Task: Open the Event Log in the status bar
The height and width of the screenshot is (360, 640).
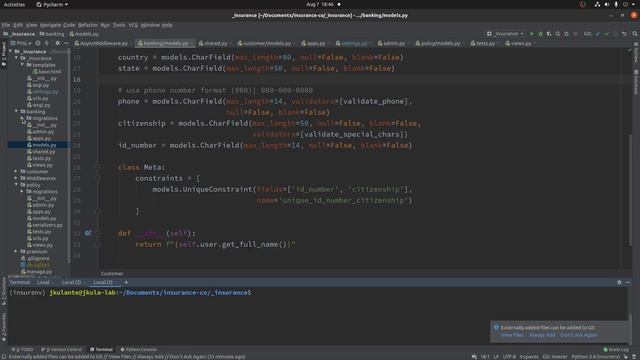Action: tap(616, 349)
